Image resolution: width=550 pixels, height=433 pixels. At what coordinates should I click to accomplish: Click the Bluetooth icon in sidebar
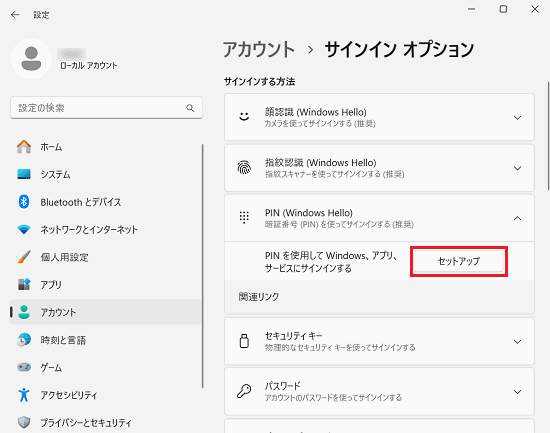24,202
